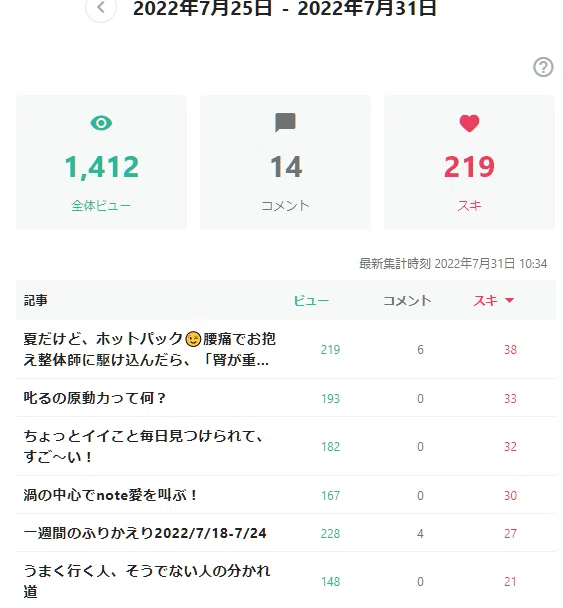Select the 全体ビュー 1,412 summary card

coord(101,162)
